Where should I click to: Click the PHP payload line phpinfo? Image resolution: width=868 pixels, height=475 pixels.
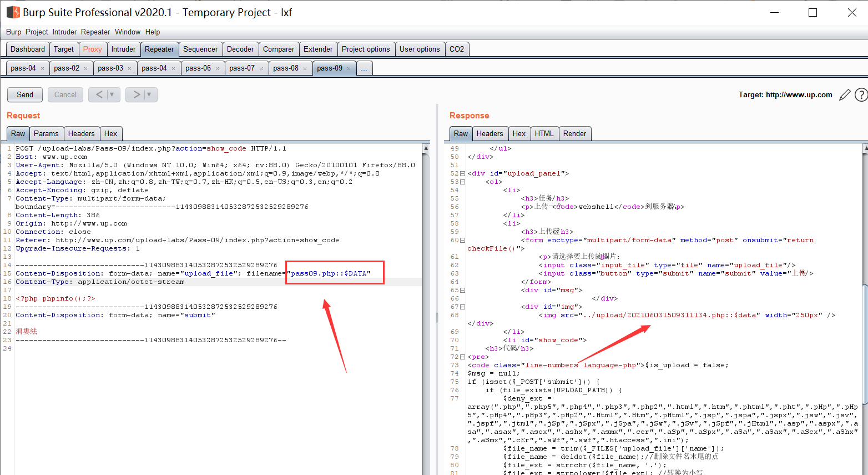tap(55, 298)
